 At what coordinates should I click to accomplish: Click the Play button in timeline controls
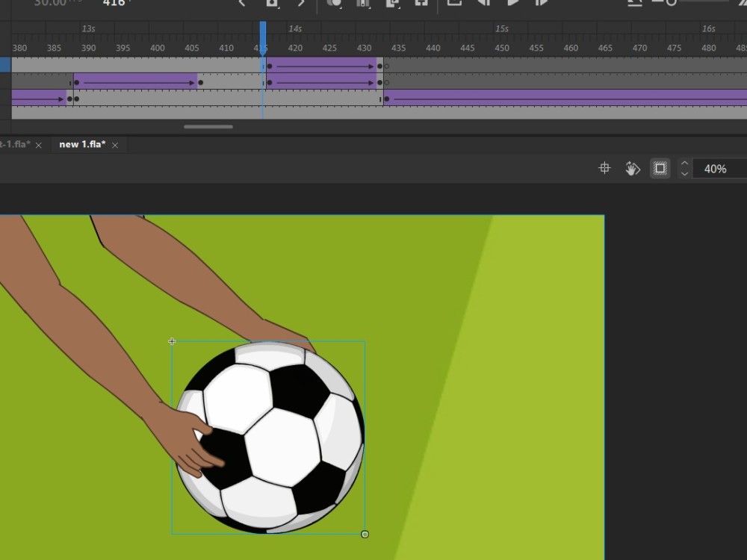(513, 3)
